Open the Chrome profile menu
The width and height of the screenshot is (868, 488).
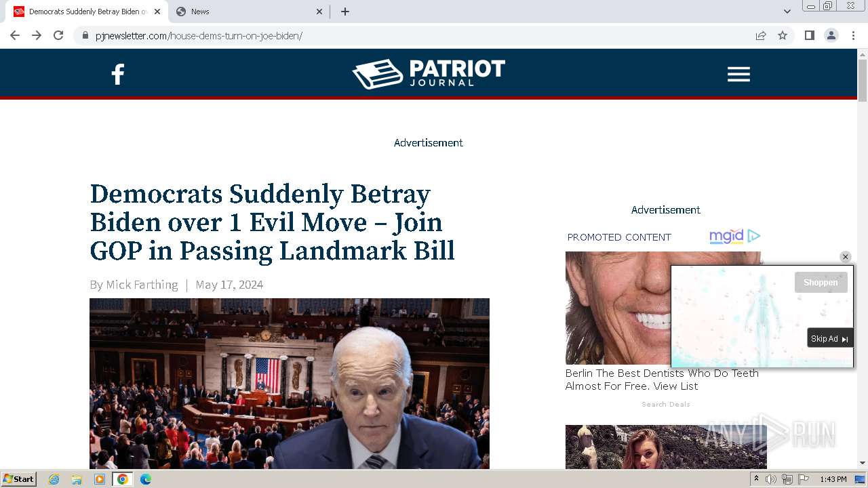(x=831, y=35)
